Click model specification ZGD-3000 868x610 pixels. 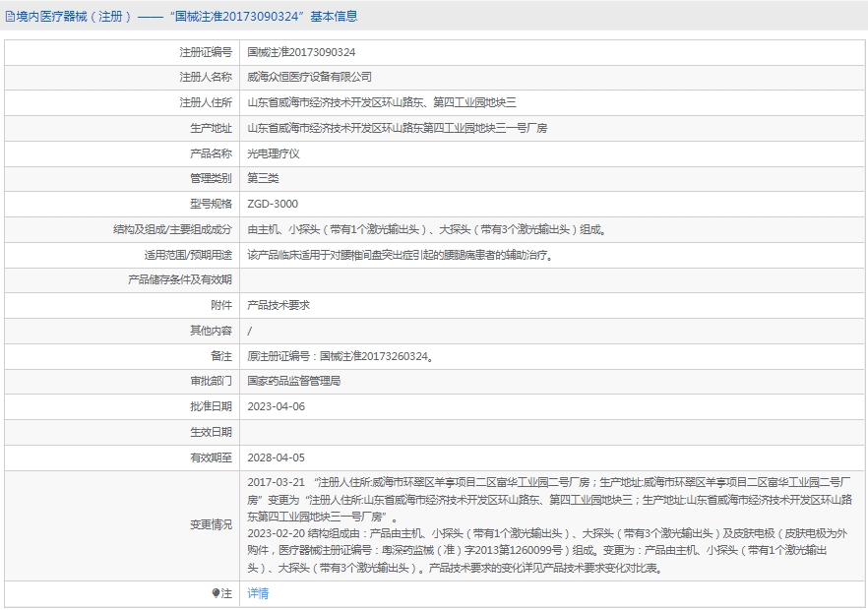coord(273,204)
